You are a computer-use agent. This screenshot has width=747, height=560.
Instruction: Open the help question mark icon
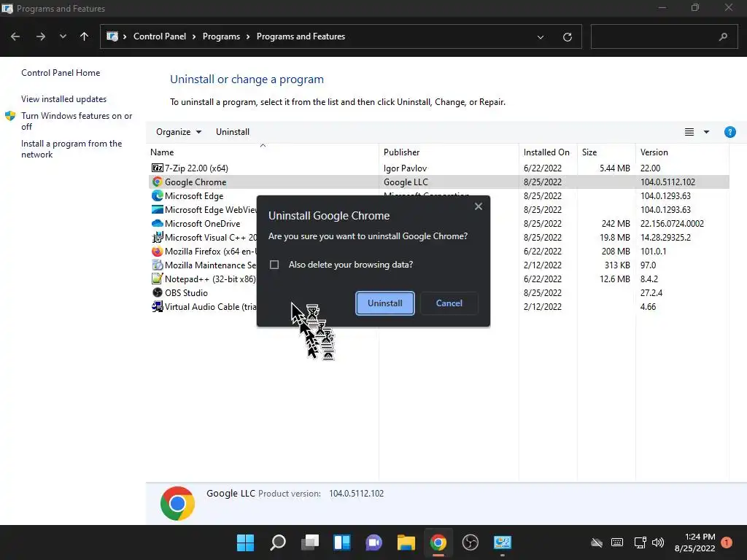coord(729,132)
